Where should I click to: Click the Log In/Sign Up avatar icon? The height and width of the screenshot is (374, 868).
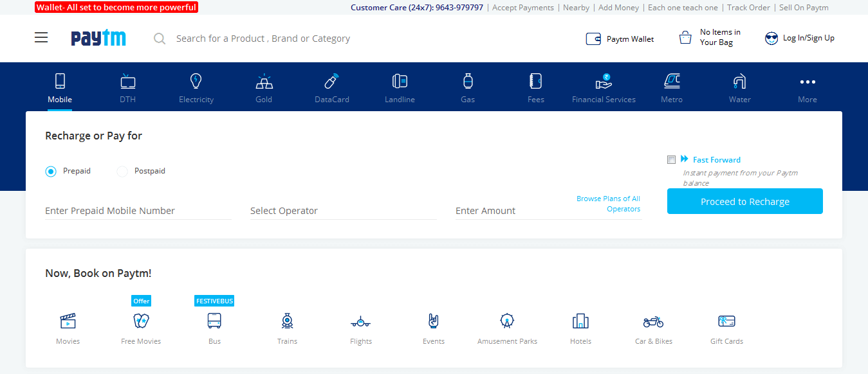point(771,39)
